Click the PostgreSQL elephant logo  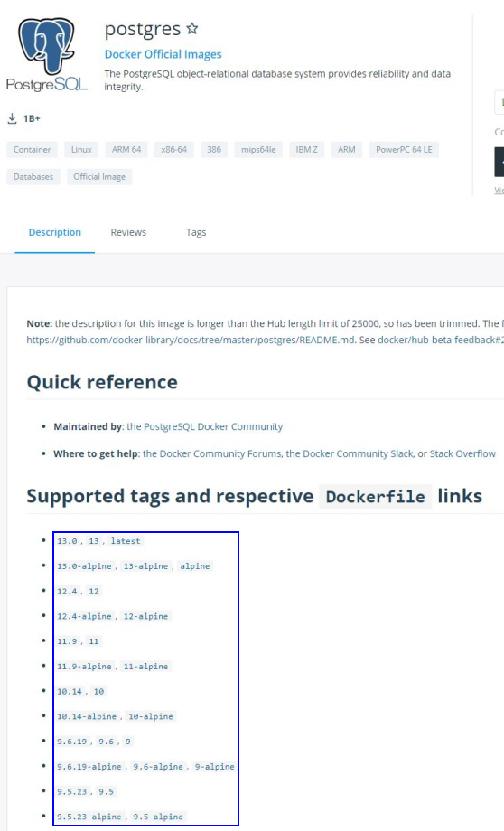click(47, 54)
